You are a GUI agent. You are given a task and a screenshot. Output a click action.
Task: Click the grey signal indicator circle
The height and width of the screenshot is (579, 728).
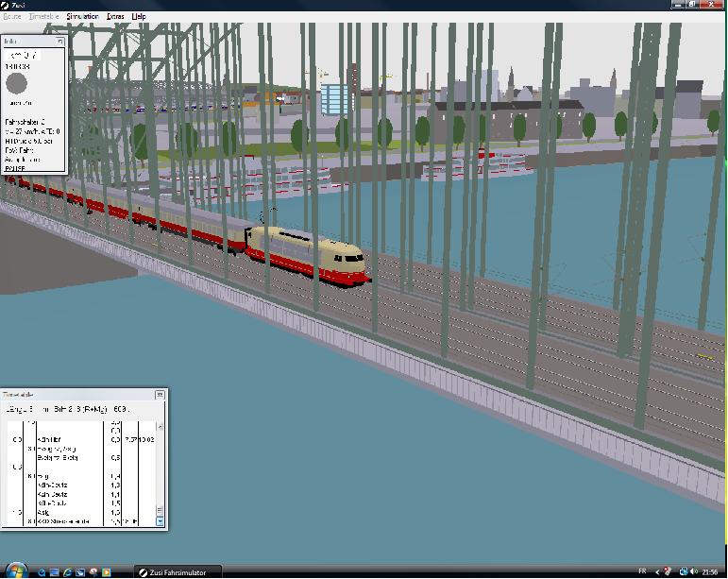[17, 83]
